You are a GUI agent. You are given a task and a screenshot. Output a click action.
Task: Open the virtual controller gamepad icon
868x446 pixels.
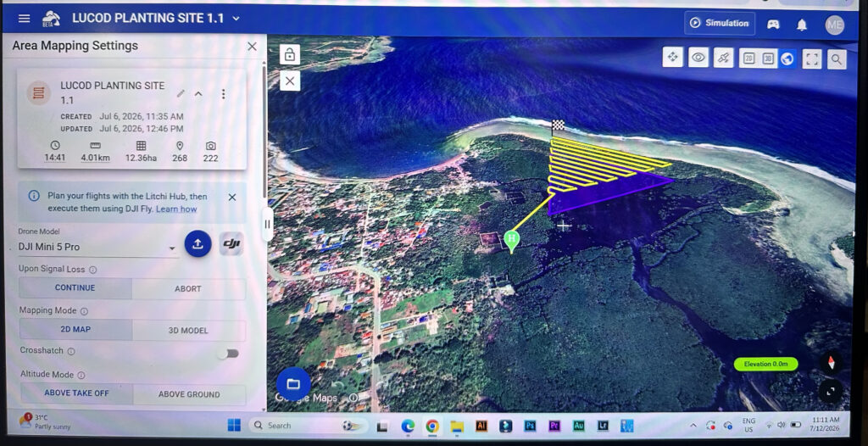tap(773, 25)
